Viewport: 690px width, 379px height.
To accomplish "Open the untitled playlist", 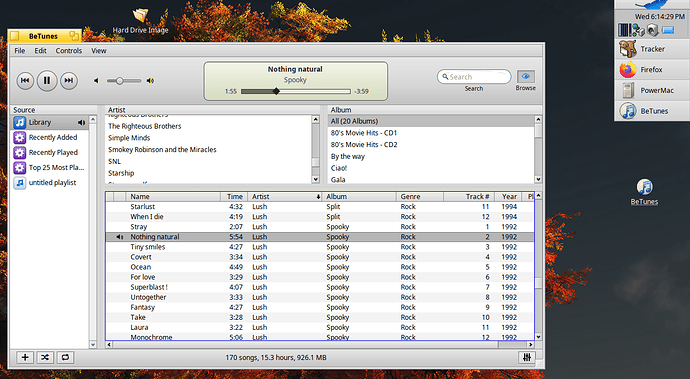I will click(x=49, y=182).
